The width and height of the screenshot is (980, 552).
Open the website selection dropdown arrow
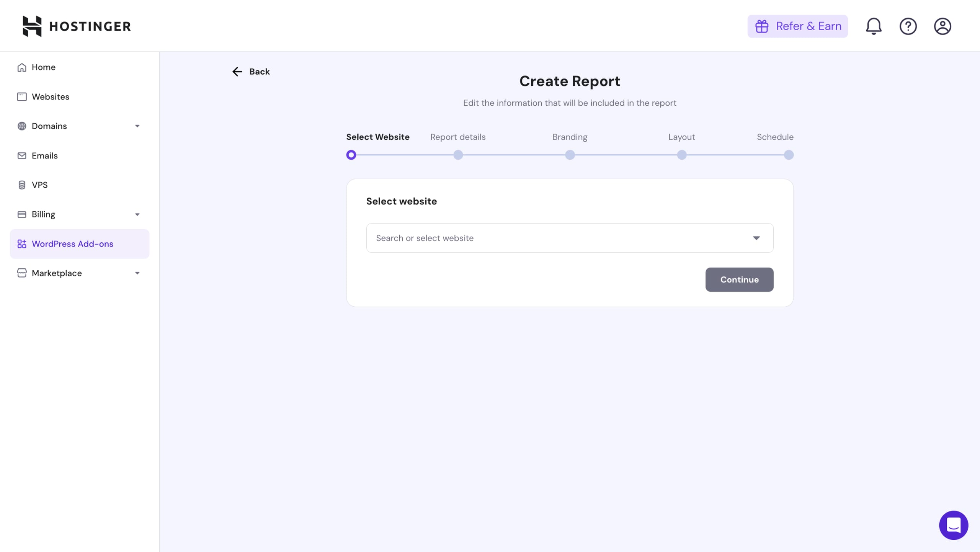pos(756,238)
